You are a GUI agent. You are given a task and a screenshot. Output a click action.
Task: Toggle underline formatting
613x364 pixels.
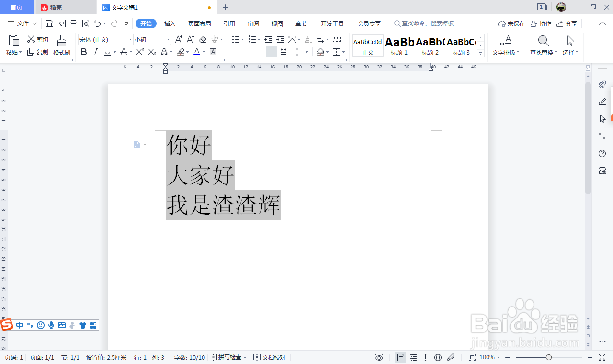(x=106, y=51)
